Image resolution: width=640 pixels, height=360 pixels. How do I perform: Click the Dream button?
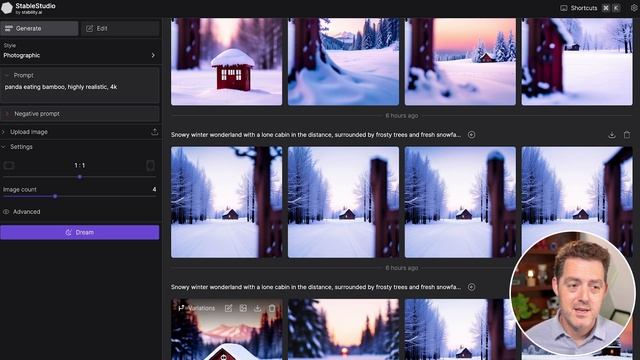point(80,232)
